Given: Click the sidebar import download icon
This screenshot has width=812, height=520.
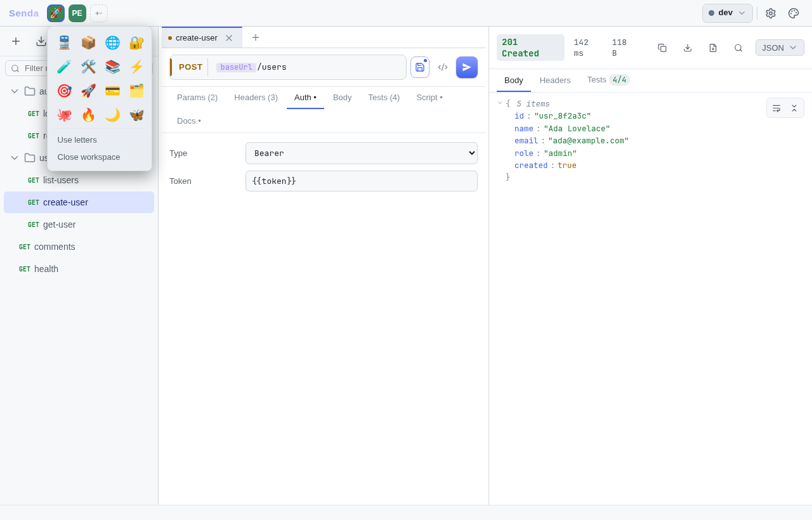Looking at the screenshot, I should [41, 41].
